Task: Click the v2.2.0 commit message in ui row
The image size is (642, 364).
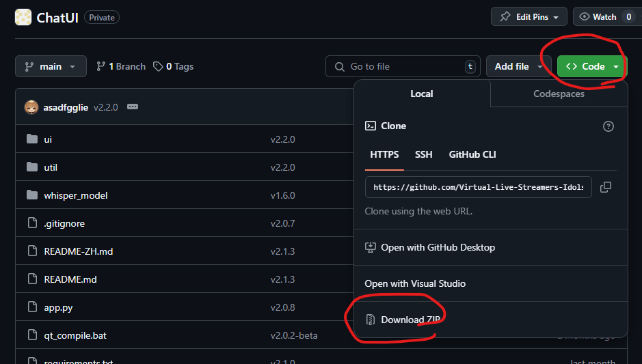Action: (283, 139)
